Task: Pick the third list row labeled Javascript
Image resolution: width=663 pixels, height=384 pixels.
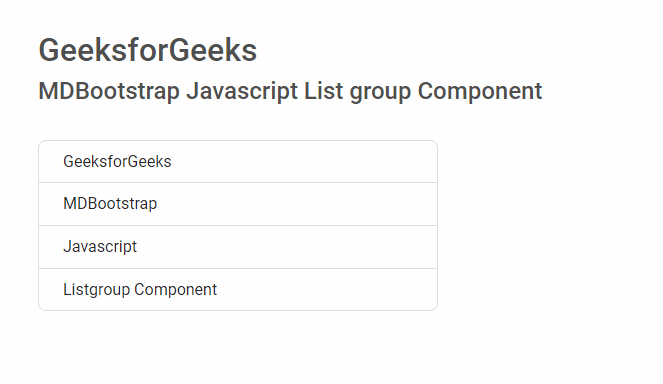Action: tap(238, 247)
